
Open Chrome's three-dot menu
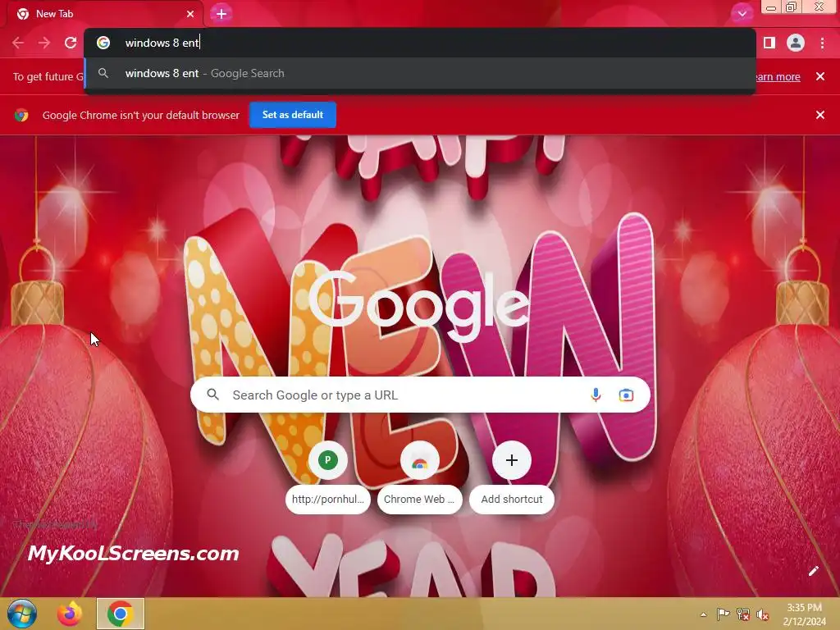[x=822, y=43]
